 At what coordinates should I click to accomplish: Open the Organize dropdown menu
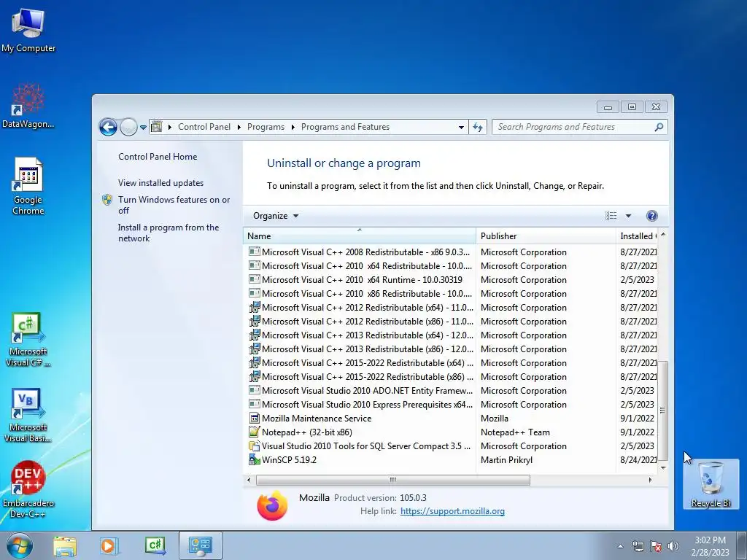[276, 216]
